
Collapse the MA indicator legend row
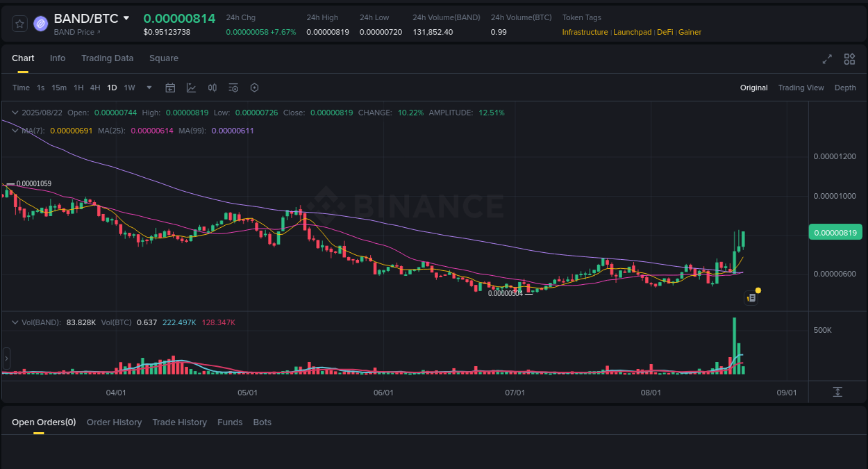tap(15, 130)
